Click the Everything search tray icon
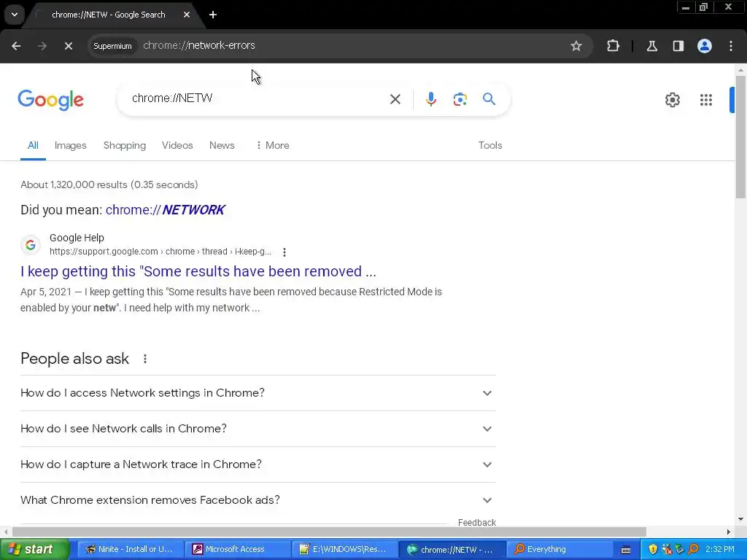This screenshot has height=560, width=747. coord(693,549)
